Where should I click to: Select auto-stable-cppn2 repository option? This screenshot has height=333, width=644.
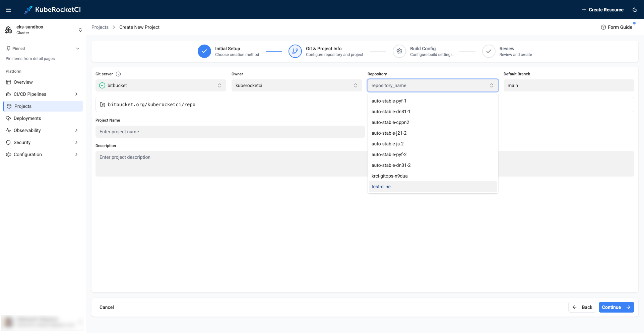point(433,122)
